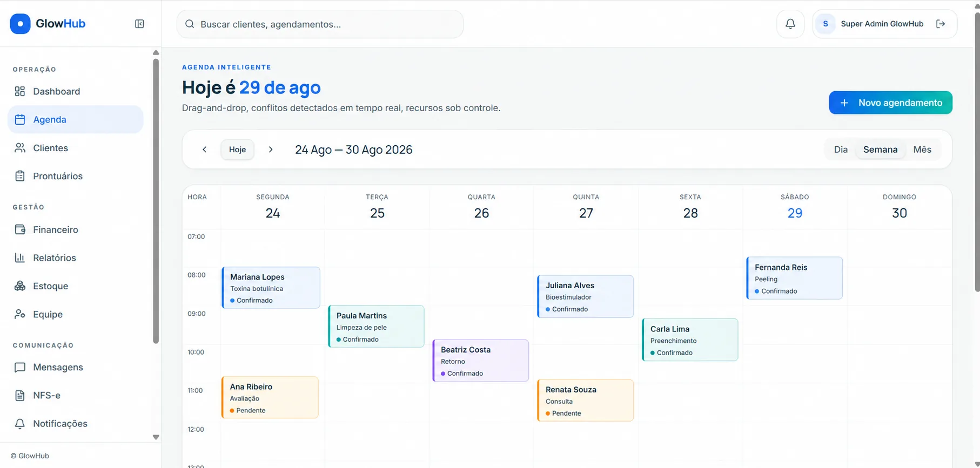Open Beatriz Costa Retorno appointment
980x468 pixels.
(480, 361)
